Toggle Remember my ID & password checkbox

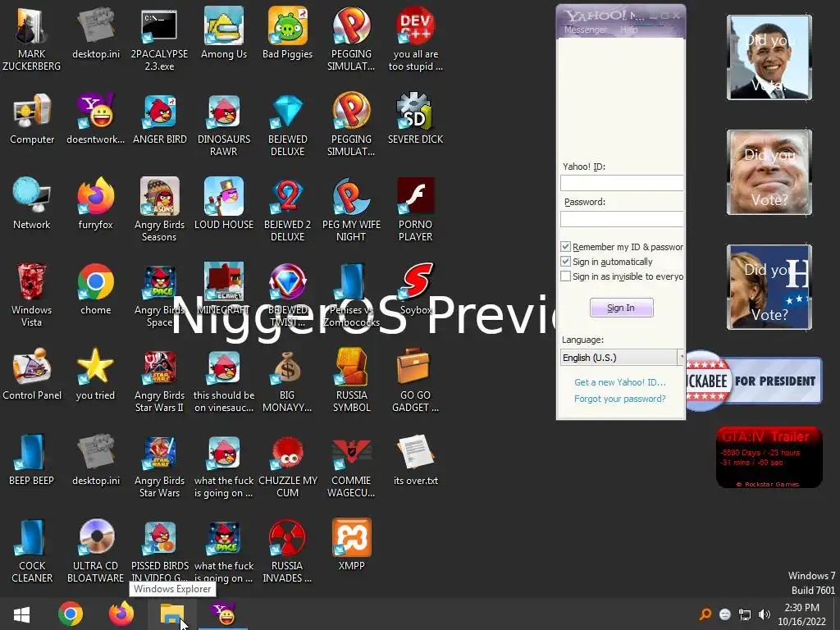click(565, 246)
